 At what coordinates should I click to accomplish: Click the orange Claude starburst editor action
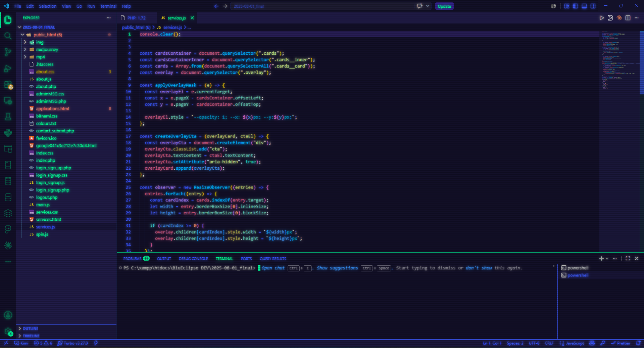[619, 18]
